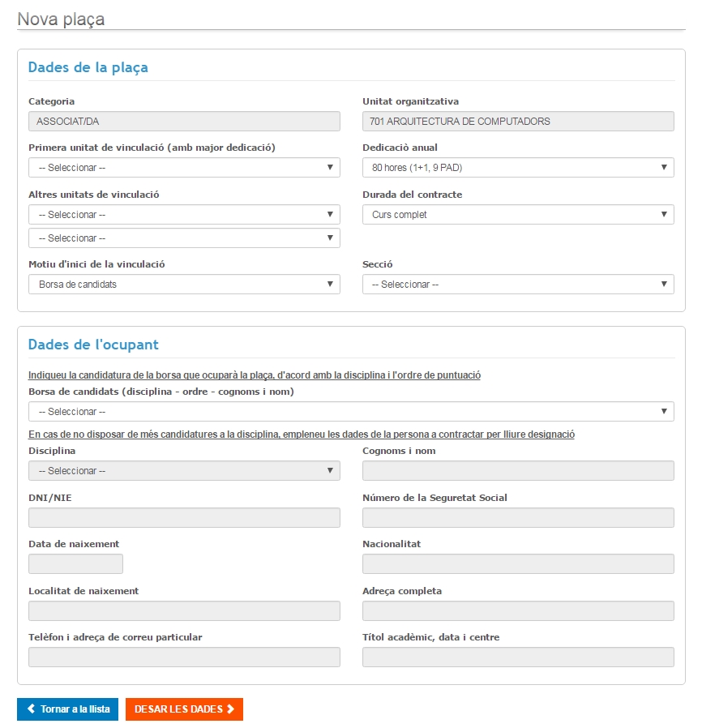Screen dimensions: 702x728
Task: Click the 'DNI/NIE' input field
Action: pyautogui.click(x=184, y=518)
